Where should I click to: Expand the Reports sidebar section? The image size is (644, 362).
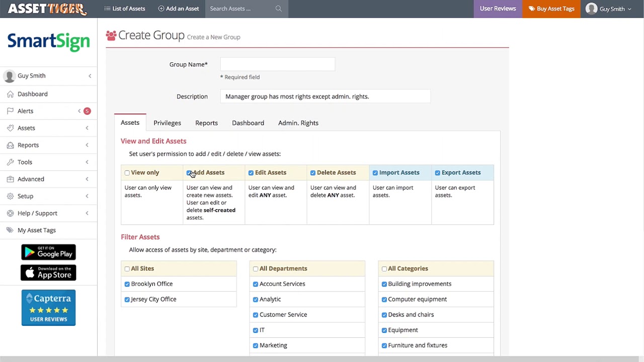point(48,145)
